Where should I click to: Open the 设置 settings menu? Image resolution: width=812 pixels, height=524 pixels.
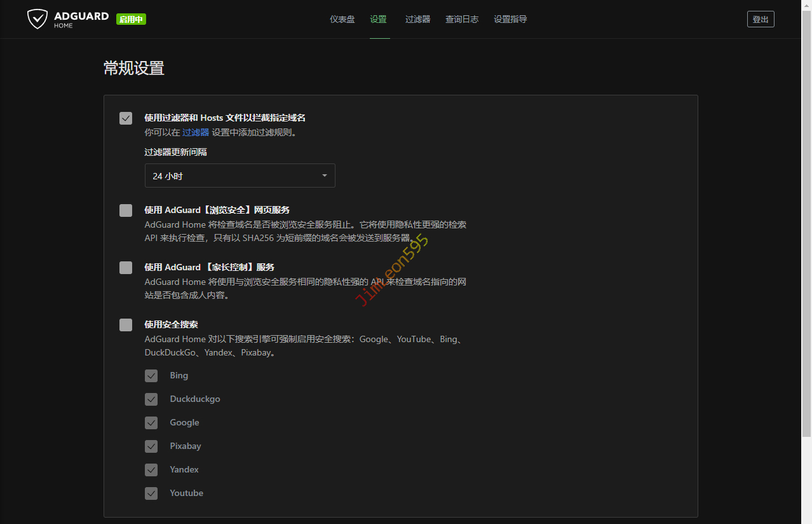click(379, 19)
